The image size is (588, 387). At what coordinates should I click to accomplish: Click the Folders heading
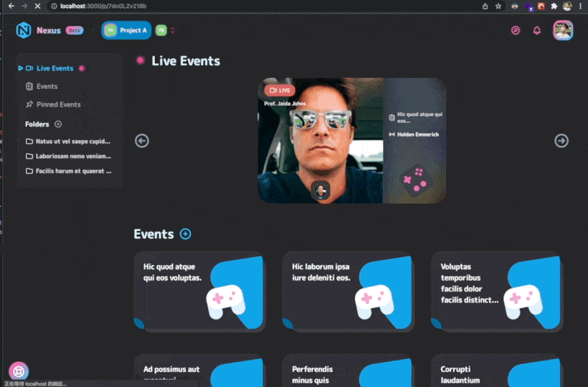[37, 124]
